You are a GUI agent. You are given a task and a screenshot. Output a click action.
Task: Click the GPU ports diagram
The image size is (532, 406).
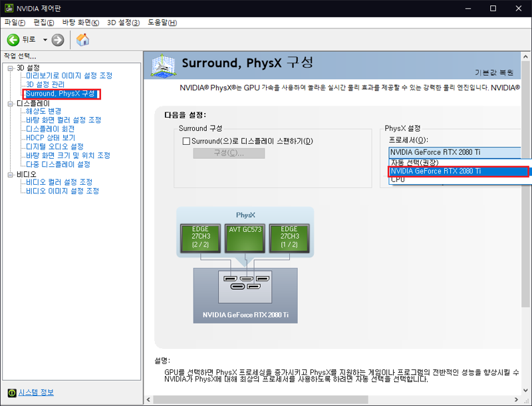(245, 286)
